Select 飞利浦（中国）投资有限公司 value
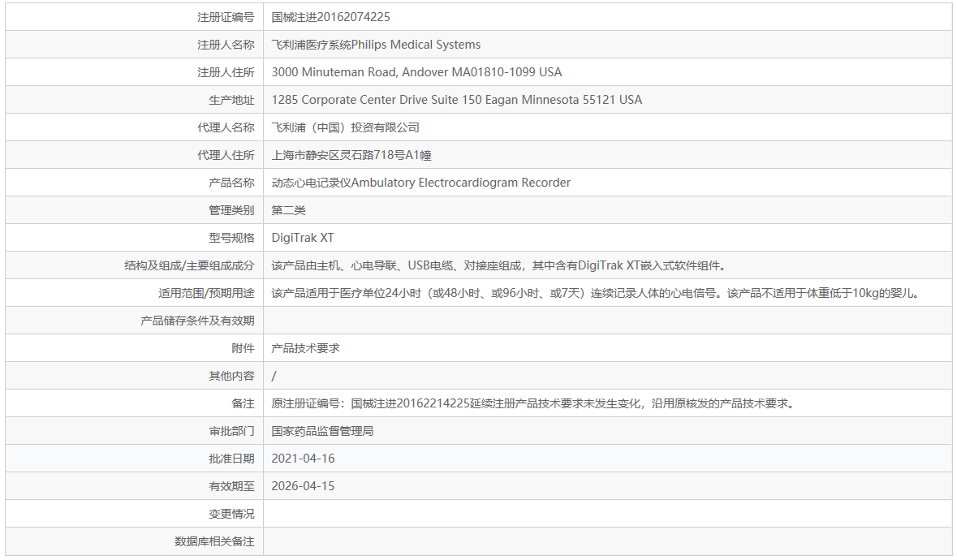 346,127
